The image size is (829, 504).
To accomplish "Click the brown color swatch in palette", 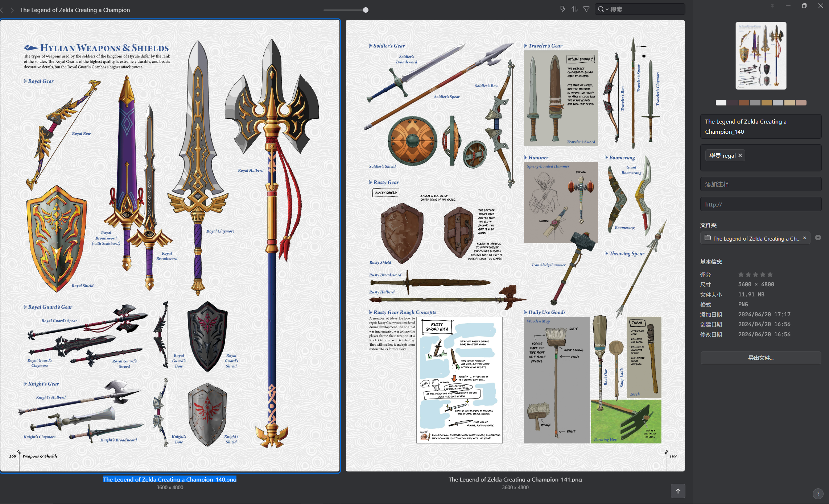I will tap(744, 103).
